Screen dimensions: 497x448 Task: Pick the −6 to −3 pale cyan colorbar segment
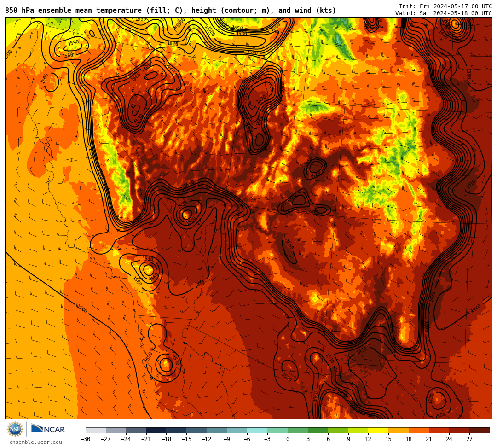coord(257,430)
